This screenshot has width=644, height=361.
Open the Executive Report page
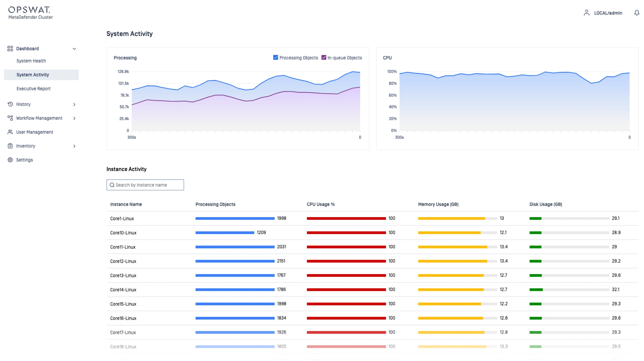33,89
